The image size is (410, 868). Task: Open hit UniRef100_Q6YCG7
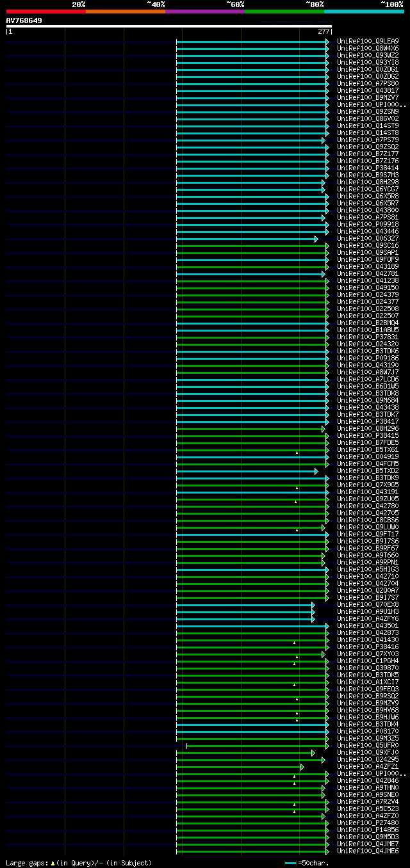tap(368, 189)
